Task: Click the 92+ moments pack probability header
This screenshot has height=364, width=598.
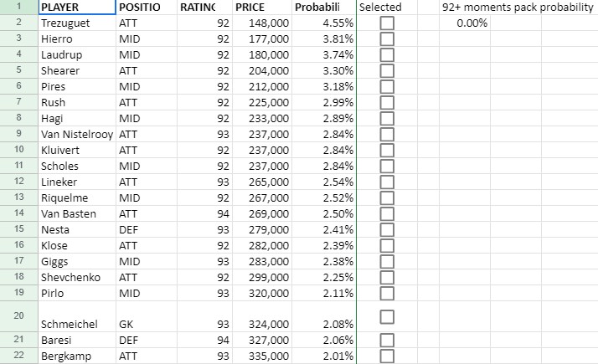Action: click(517, 7)
